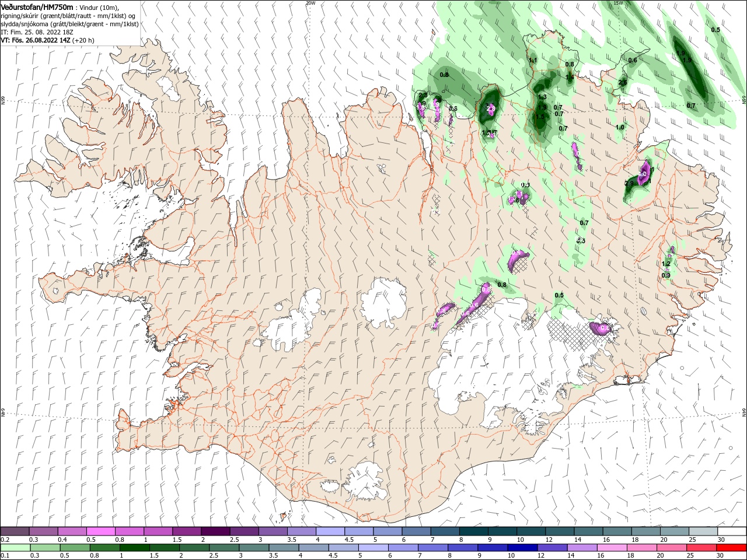
Task: Select the initial time 'IT: Fim. 25. 08. 2022 18Z'
Action: [x=37, y=32]
